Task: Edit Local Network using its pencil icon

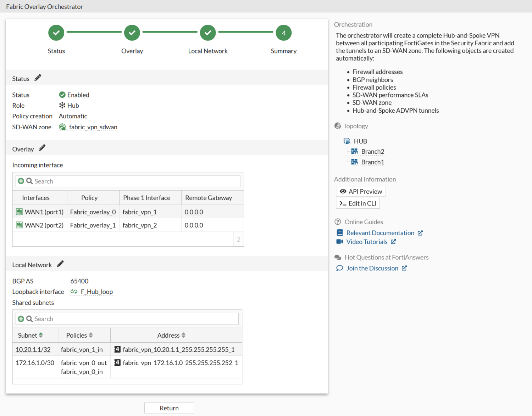Action: click(60, 264)
